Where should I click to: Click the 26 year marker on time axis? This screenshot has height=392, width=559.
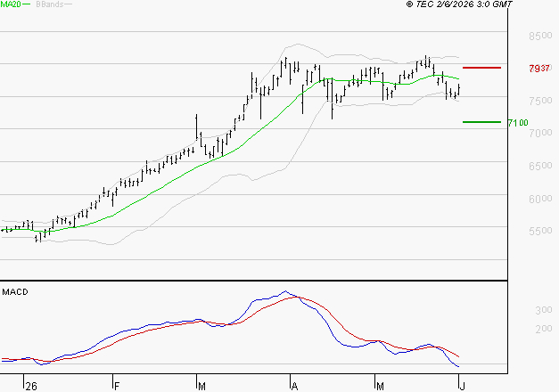pos(31,387)
